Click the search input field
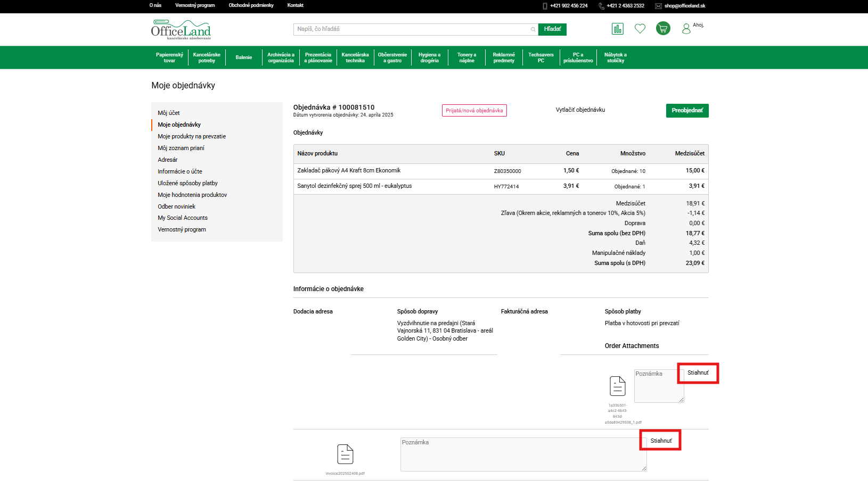This screenshot has height=488, width=868. (415, 29)
